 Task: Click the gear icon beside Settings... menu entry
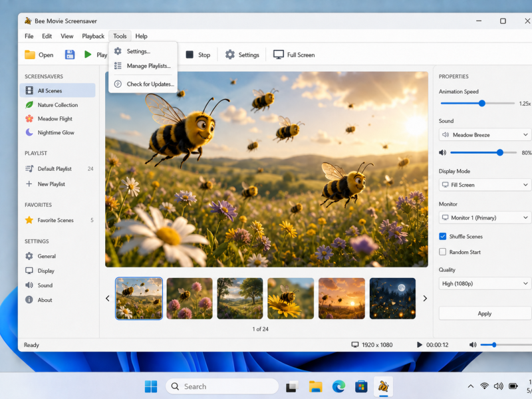tap(118, 51)
